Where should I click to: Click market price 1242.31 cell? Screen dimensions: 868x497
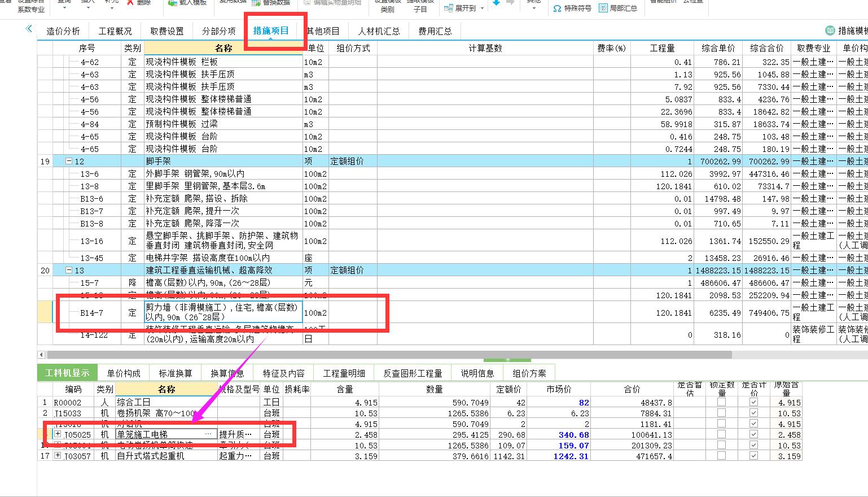click(x=558, y=456)
